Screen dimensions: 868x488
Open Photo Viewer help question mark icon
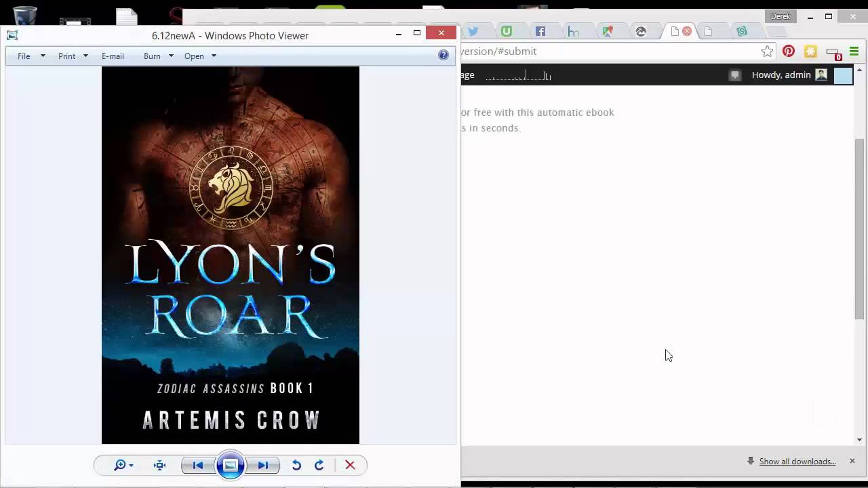443,56
